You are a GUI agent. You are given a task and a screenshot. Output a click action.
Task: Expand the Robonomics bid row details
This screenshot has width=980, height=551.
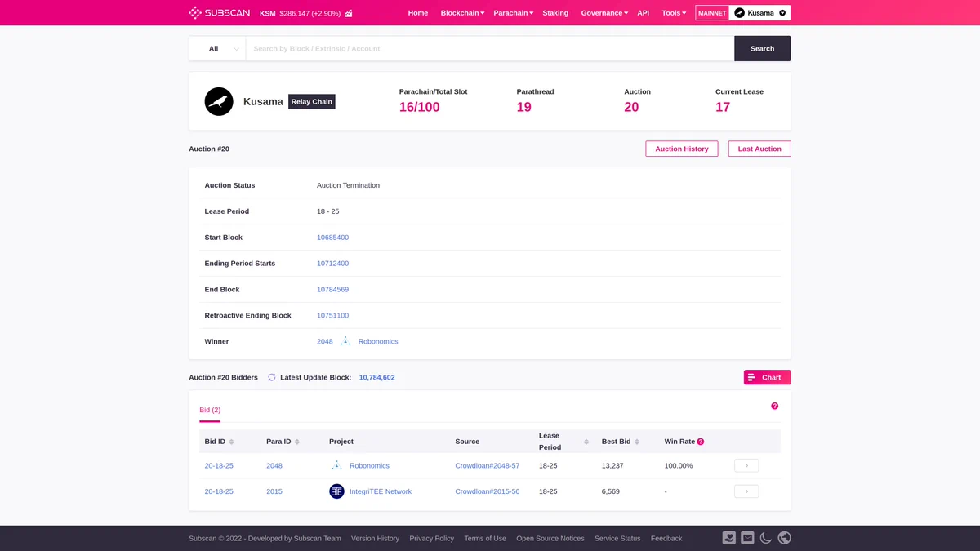[746, 465]
